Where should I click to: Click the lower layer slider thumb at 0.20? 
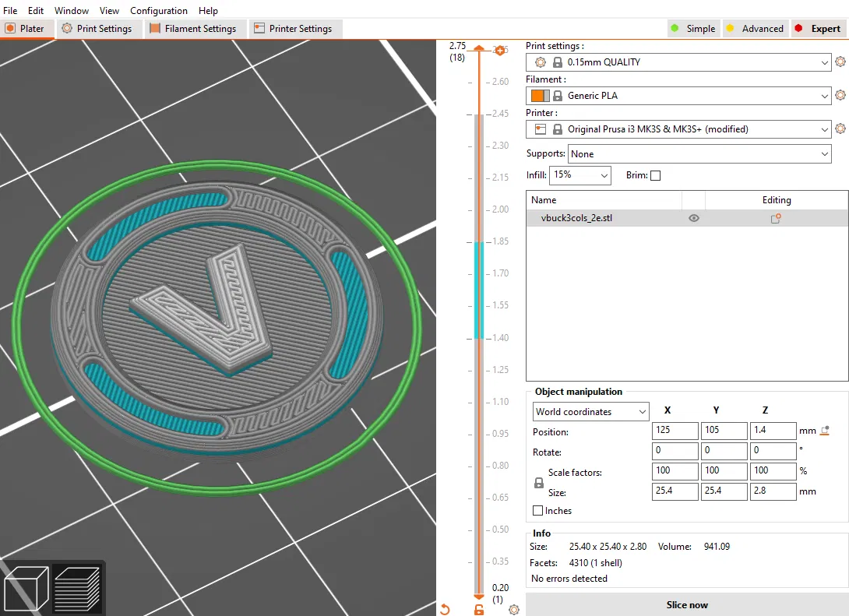pyautogui.click(x=479, y=596)
